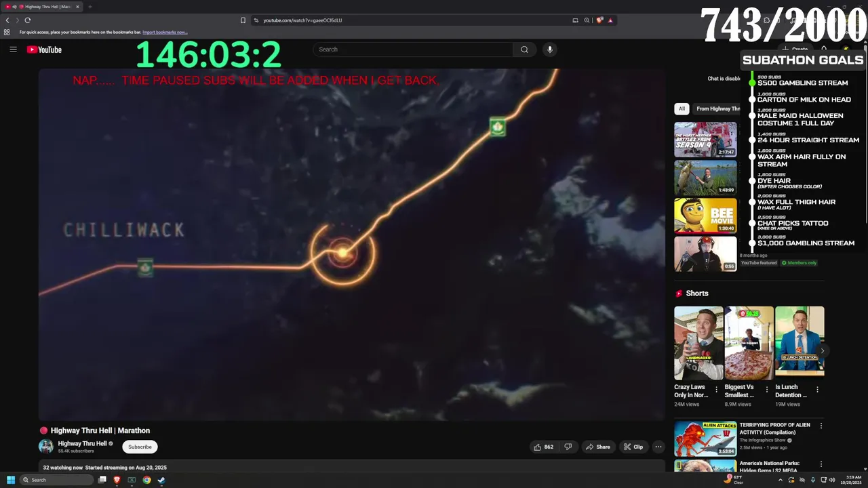Open the 'Biggest Vs Smallest' pizza short

coord(749,343)
